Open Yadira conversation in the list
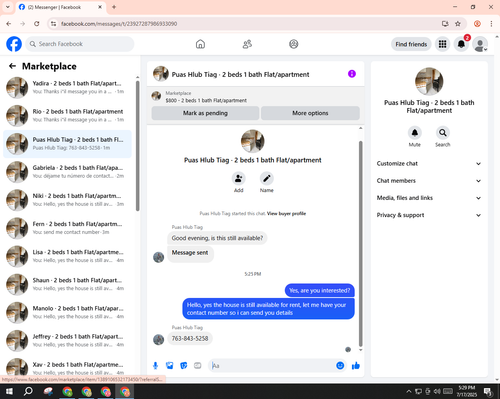The height and width of the screenshot is (399, 500). [67, 87]
